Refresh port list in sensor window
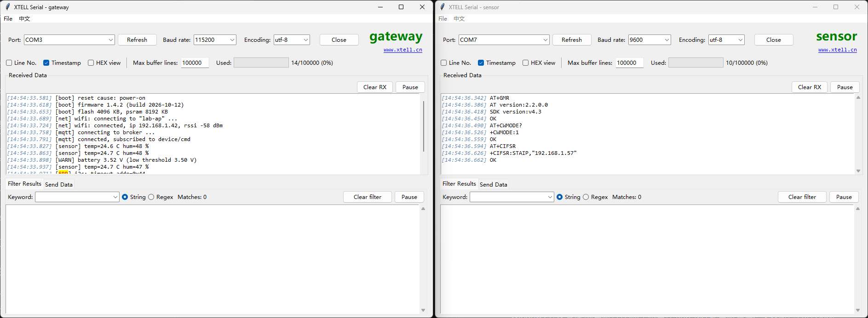The width and height of the screenshot is (868, 318). (572, 40)
